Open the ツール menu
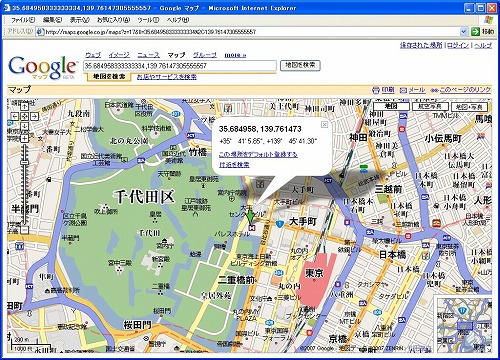Image resolution: width=500 pixels, height=360 pixels. (x=148, y=20)
